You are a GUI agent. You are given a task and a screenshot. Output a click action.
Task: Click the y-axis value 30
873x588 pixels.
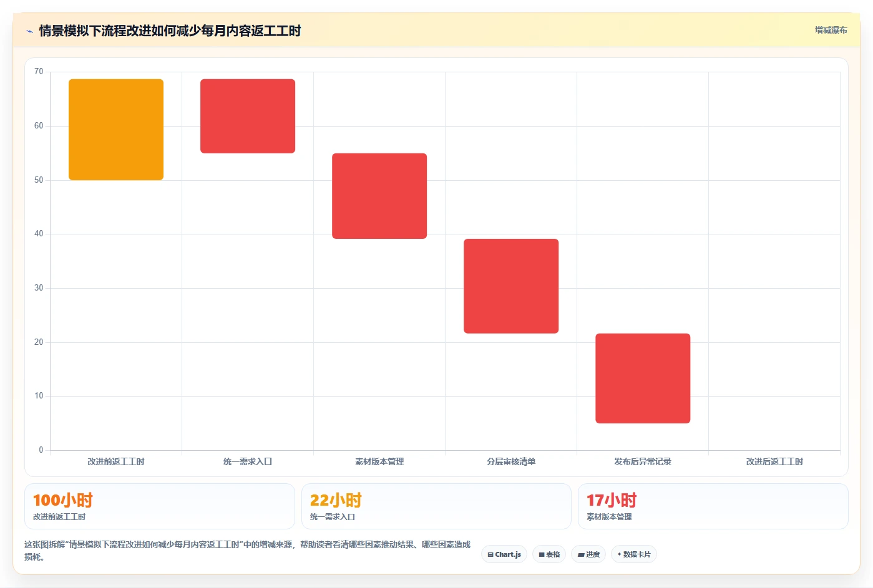(x=39, y=288)
